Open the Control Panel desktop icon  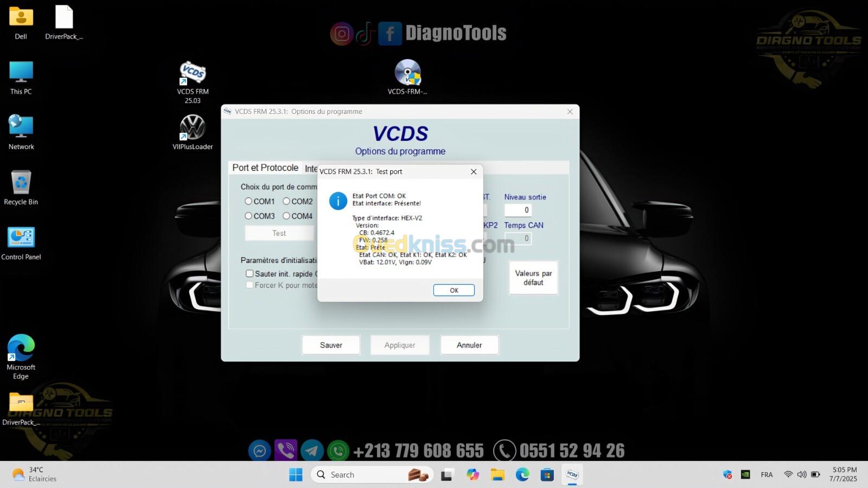click(21, 239)
